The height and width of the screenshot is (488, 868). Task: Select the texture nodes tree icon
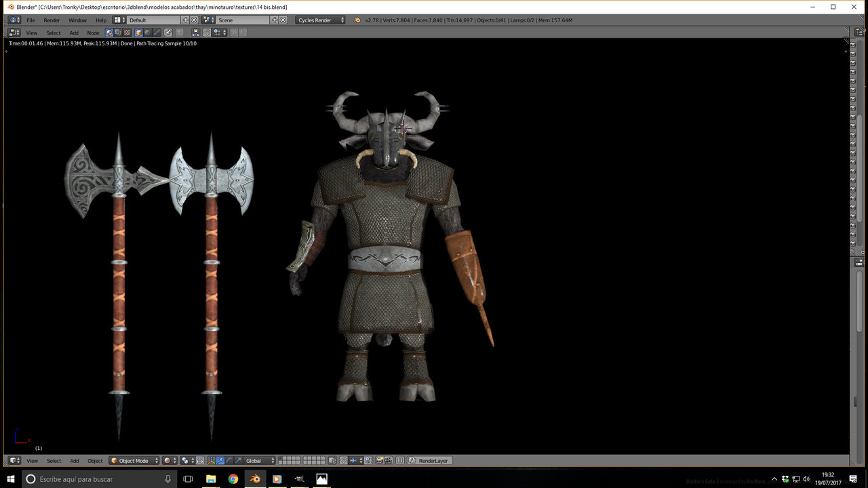127,33
